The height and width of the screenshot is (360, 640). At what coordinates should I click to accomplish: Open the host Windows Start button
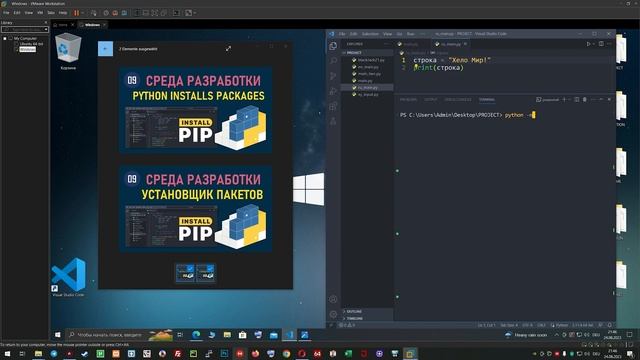7,353
